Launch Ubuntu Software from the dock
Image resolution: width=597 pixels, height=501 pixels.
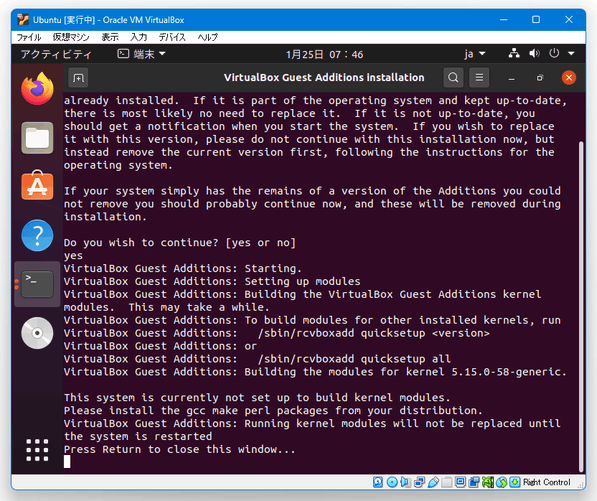37,186
